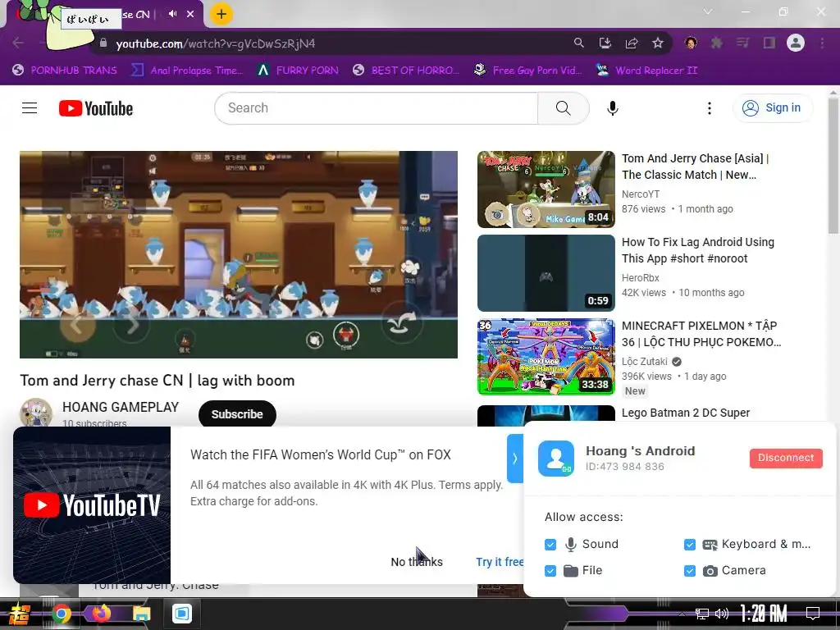Open Firefox from the taskbar
Image resolution: width=840 pixels, height=630 pixels.
101,614
